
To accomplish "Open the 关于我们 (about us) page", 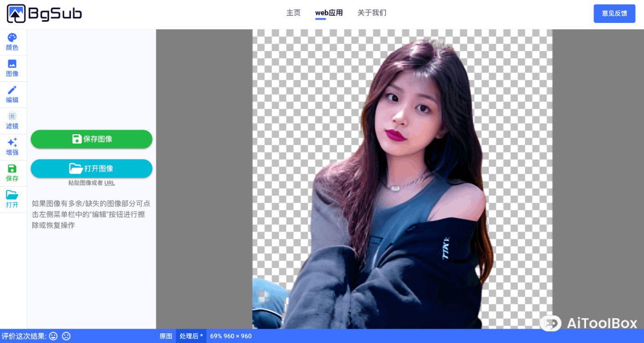I will pyautogui.click(x=372, y=13).
